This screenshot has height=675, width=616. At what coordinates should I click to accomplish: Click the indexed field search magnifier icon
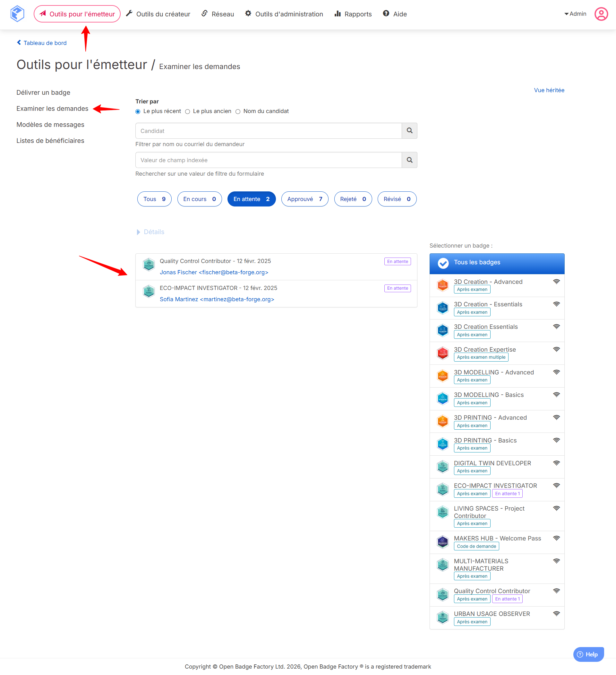pyautogui.click(x=409, y=160)
